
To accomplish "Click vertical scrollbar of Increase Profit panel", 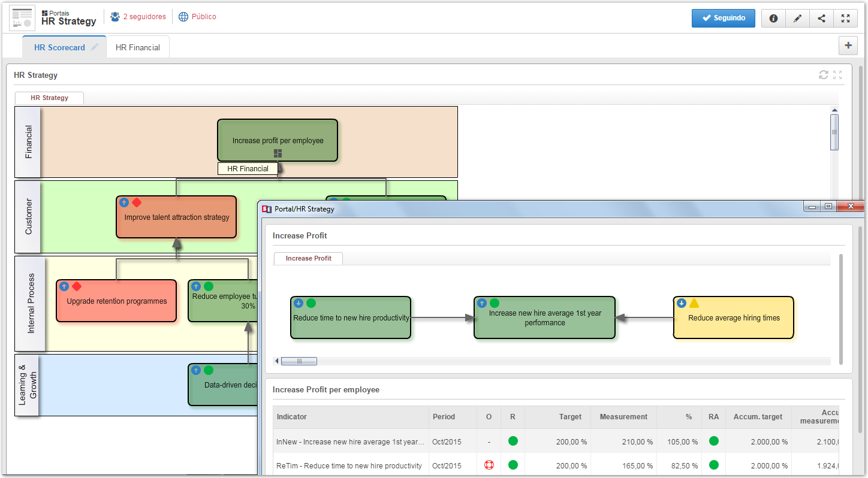I will tap(841, 309).
